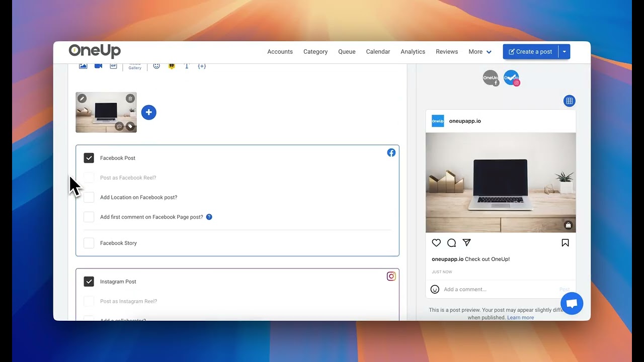Enable Add first comment on Facebook Page post
The width and height of the screenshot is (644, 362).
[89, 217]
